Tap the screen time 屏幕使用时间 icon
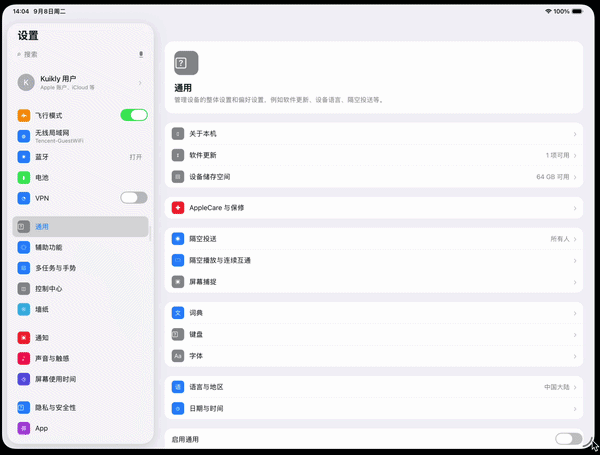 click(24, 379)
